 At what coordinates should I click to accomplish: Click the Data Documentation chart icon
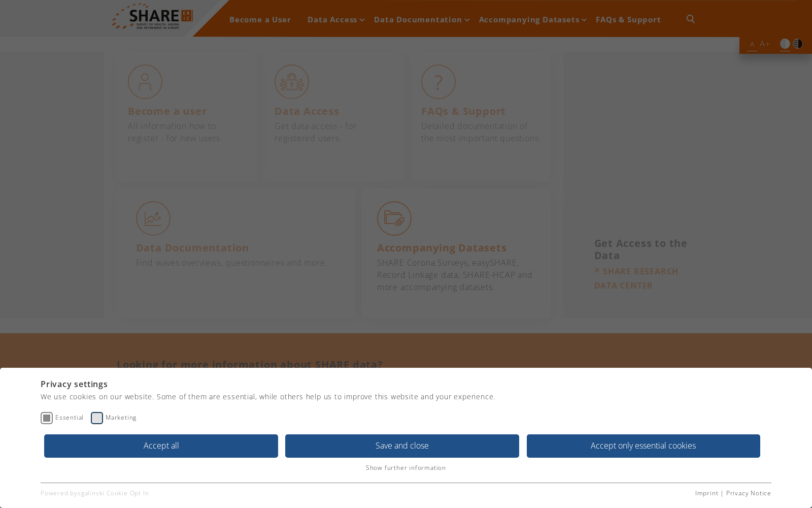tap(153, 218)
